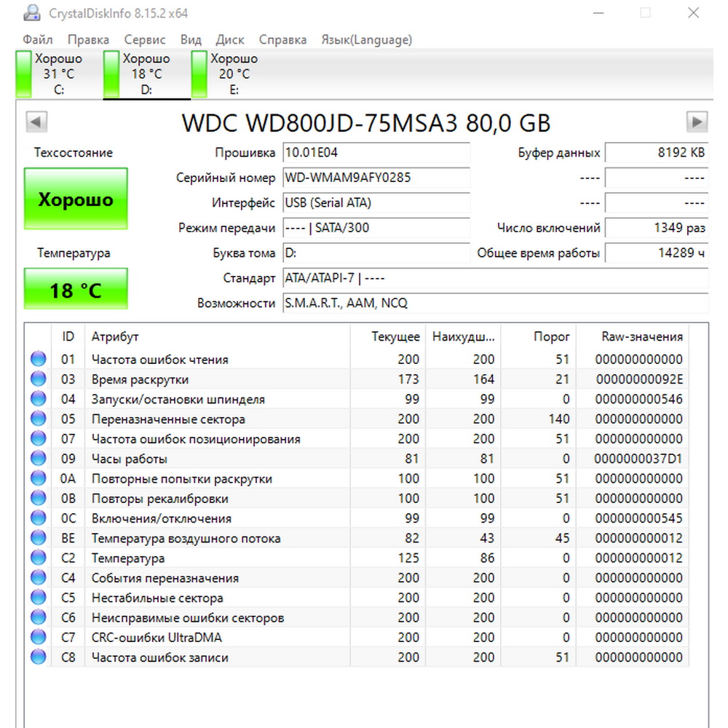Screen dimensions: 728x728
Task: Click status orb for attribute 07
Action: [x=39, y=438]
